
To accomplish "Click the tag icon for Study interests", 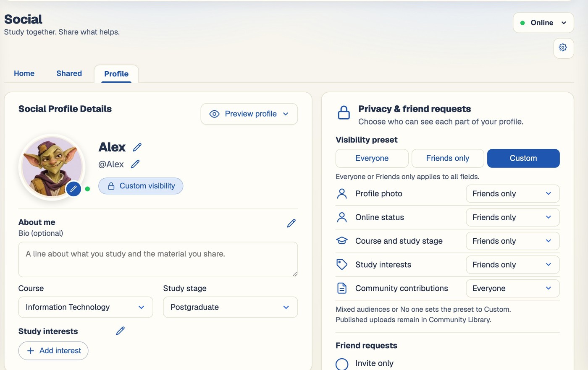I will (x=342, y=265).
